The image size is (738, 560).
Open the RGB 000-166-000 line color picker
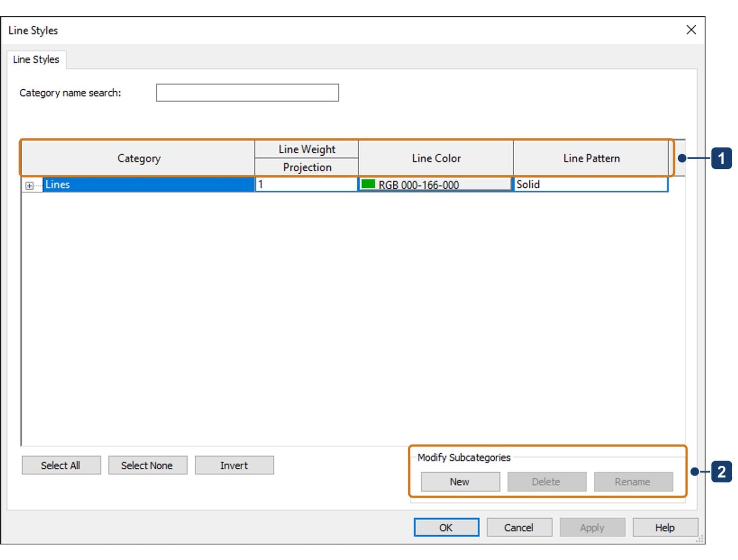coord(436,184)
